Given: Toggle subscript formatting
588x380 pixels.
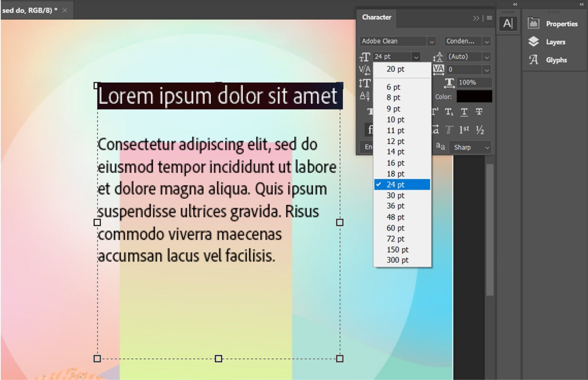Looking at the screenshot, I should click(449, 112).
